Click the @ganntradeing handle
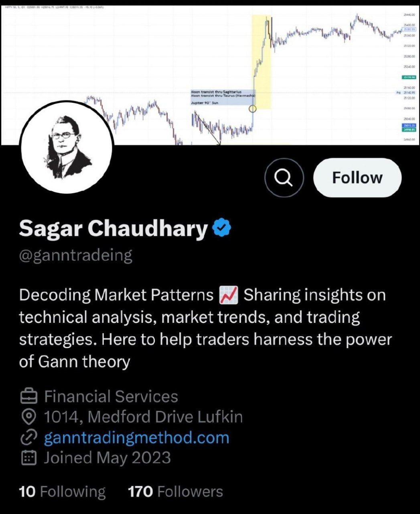This screenshot has height=514, width=420. click(76, 255)
